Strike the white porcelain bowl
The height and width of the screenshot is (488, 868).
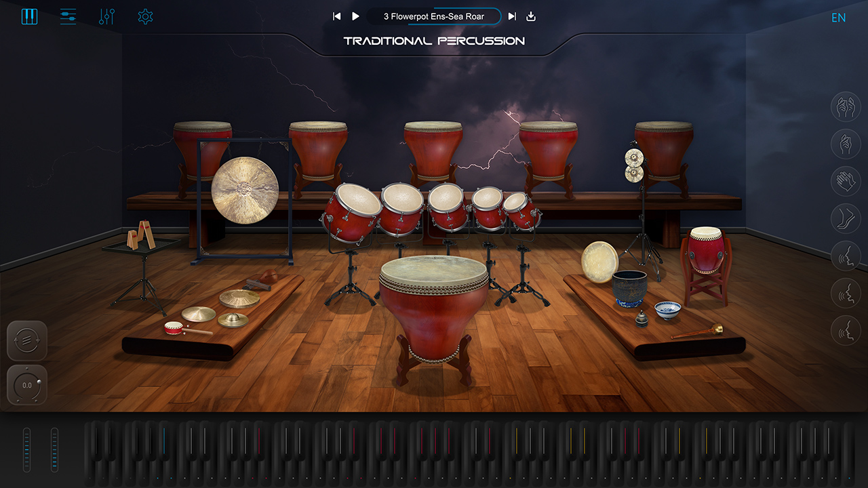667,310
